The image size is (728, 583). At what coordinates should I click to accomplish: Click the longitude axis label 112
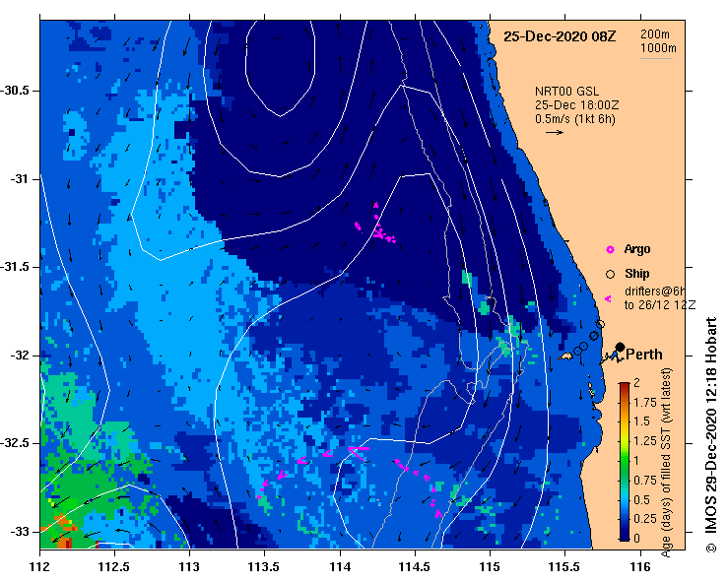coord(40,567)
